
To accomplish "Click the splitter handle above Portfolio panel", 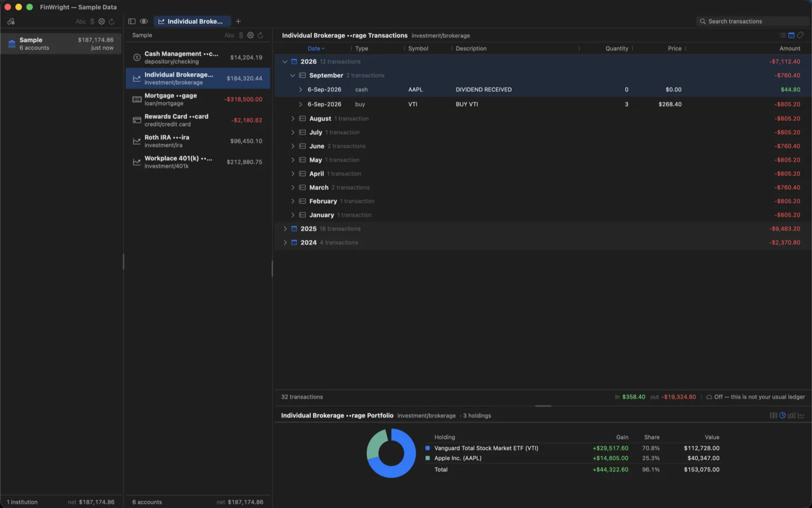I will click(x=543, y=406).
